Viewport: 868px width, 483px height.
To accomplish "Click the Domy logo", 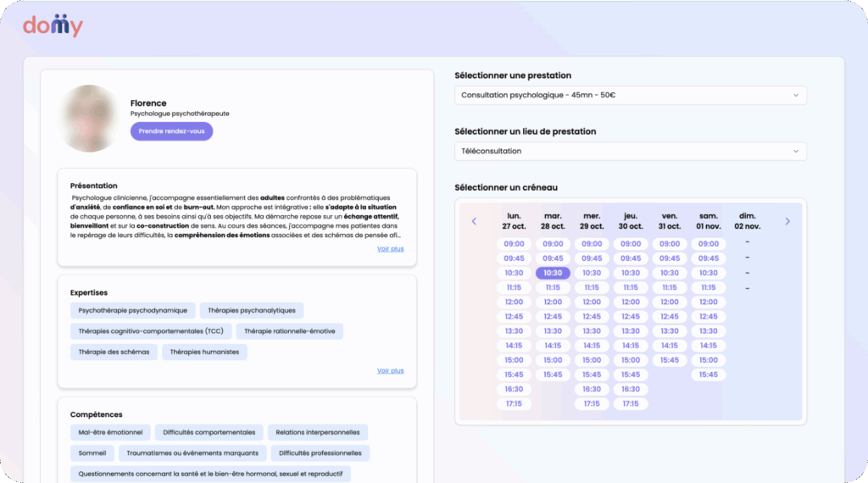I will [53, 25].
